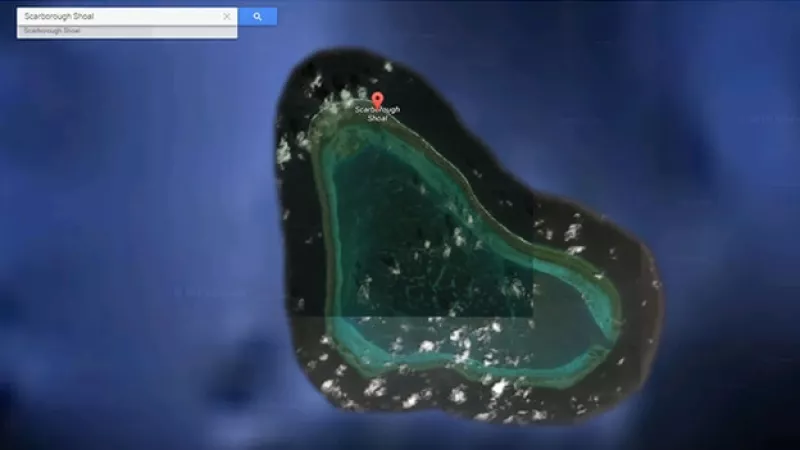
Task: Click the blank area of the suggestion panel
Action: point(190,32)
